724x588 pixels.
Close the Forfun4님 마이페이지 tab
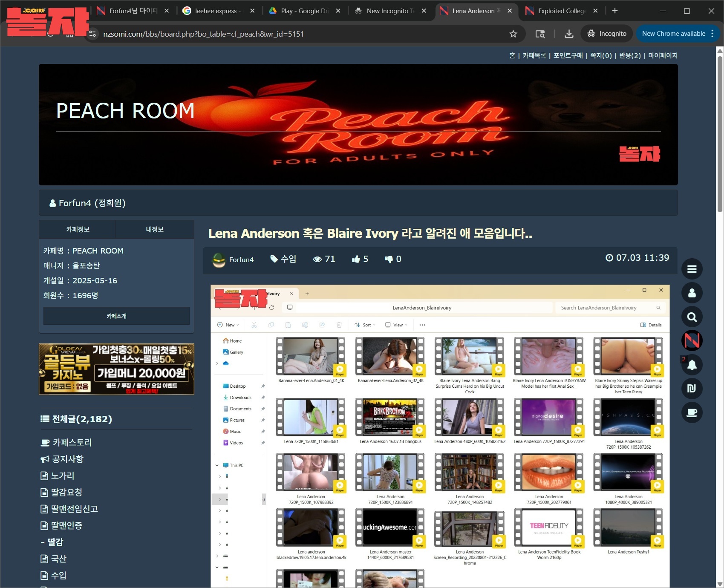167,11
